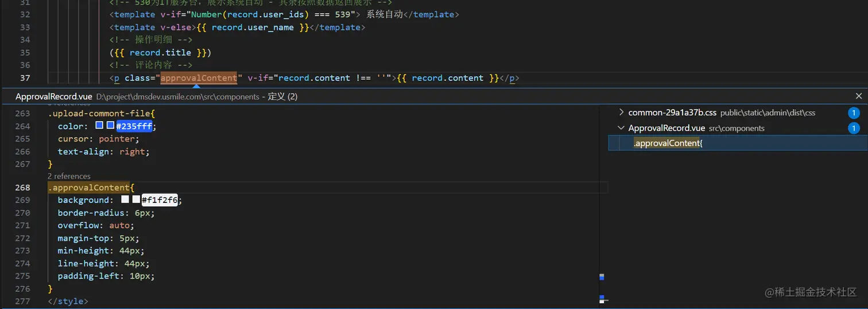Expand the common-29a1a37b.css reference group
This screenshot has width=868, height=309.
(621, 113)
